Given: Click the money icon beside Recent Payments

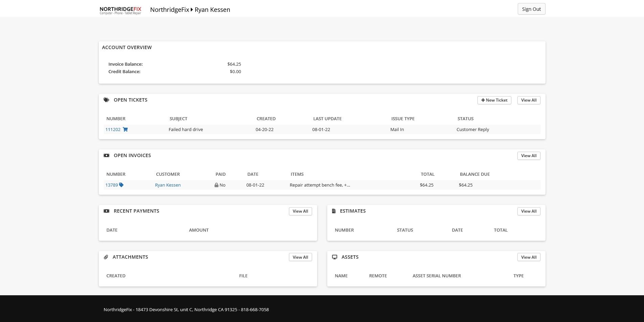Looking at the screenshot, I should click(106, 211).
